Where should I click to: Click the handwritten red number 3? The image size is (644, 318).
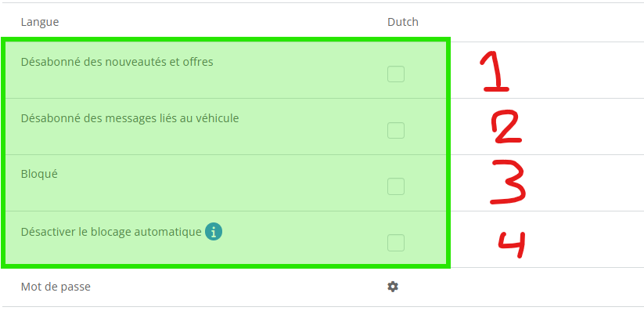click(x=508, y=182)
